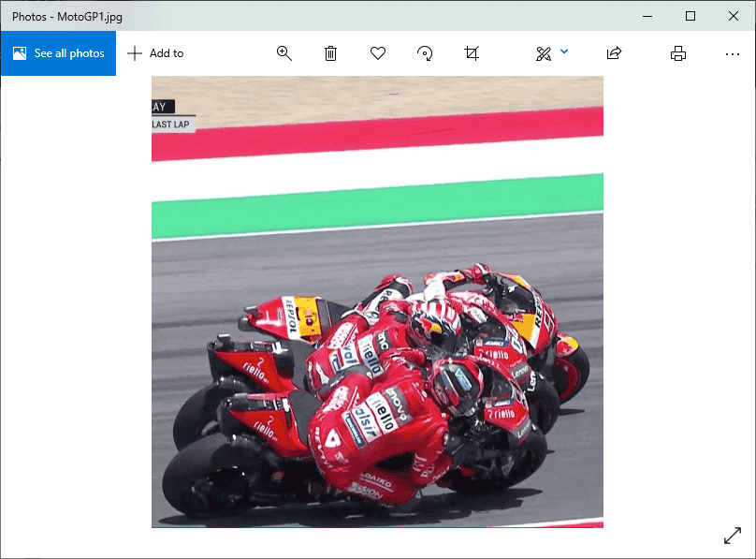Click the Photos - MotoGP1.jpg title text
Image resolution: width=756 pixels, height=559 pixels.
pos(67,17)
